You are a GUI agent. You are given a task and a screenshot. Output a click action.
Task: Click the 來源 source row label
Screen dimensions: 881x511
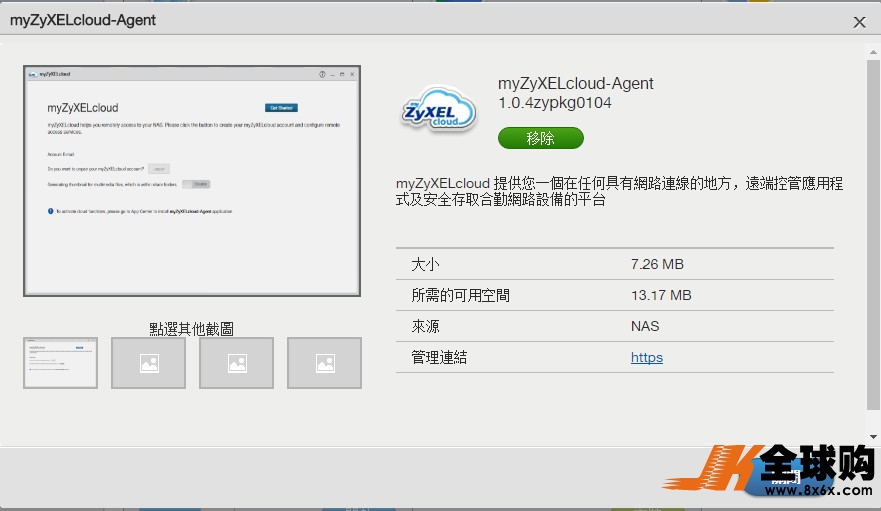click(425, 326)
